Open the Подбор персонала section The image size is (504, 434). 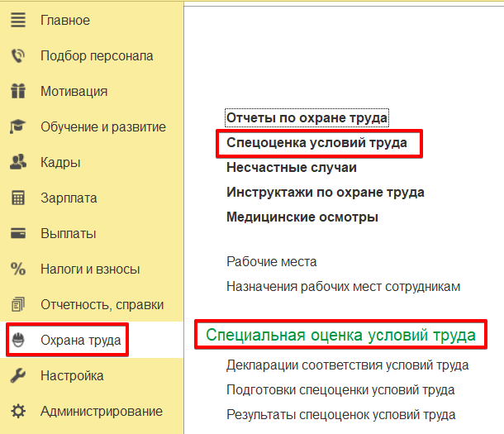point(97,56)
